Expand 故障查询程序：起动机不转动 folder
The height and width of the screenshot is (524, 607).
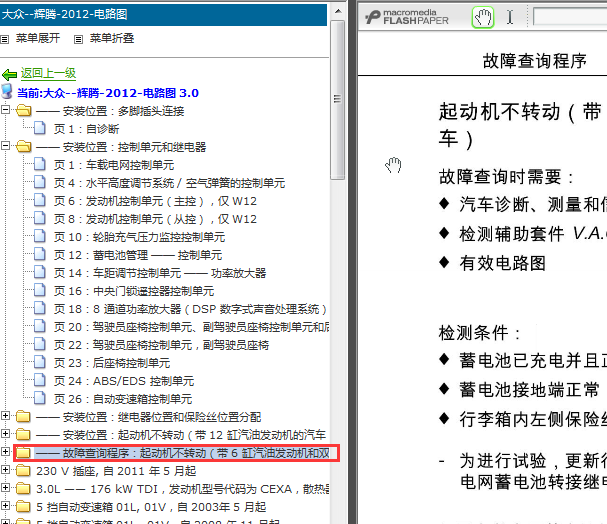tap(5, 452)
